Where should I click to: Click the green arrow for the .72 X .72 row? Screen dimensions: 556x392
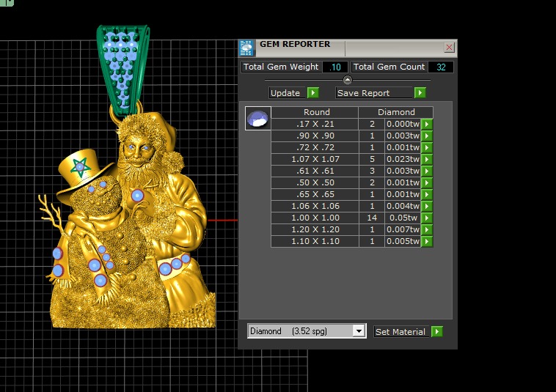click(427, 147)
